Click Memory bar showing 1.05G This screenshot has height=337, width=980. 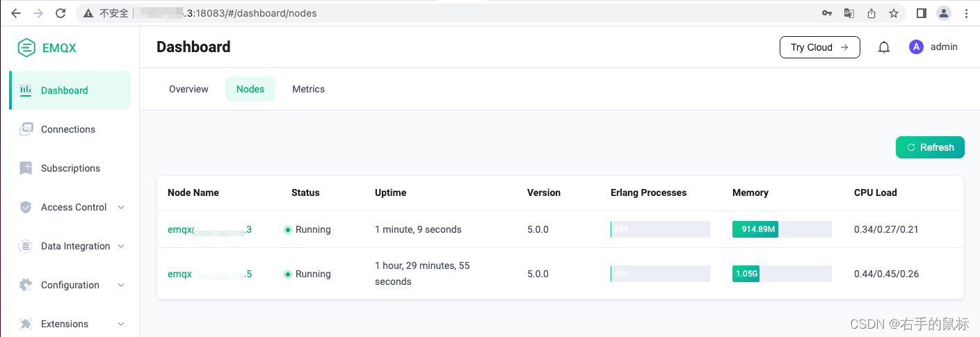pyautogui.click(x=782, y=274)
